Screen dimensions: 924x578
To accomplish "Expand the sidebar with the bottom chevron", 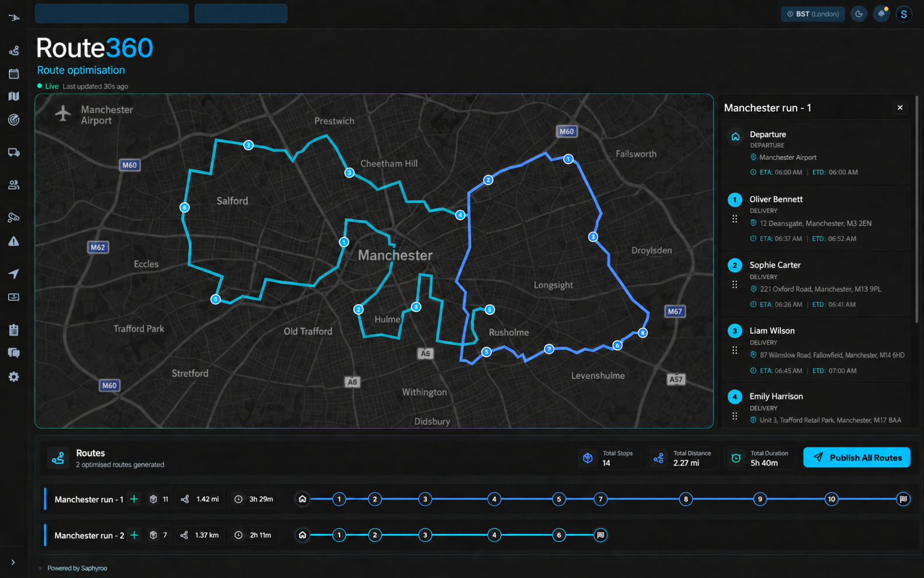I will pos(13,562).
